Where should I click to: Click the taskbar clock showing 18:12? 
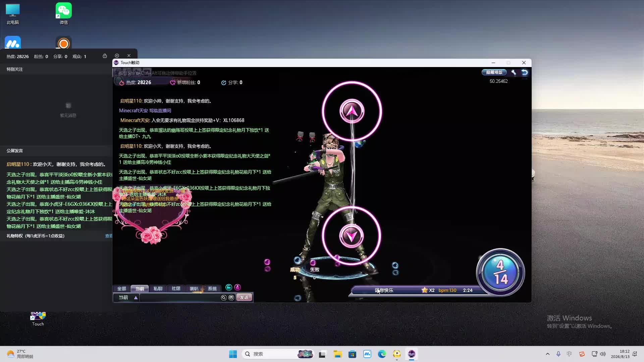tap(620, 354)
